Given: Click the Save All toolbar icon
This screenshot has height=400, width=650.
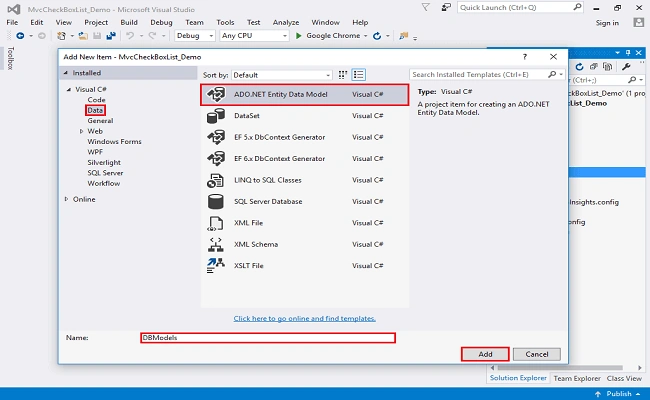Looking at the screenshot, I should click(111, 36).
